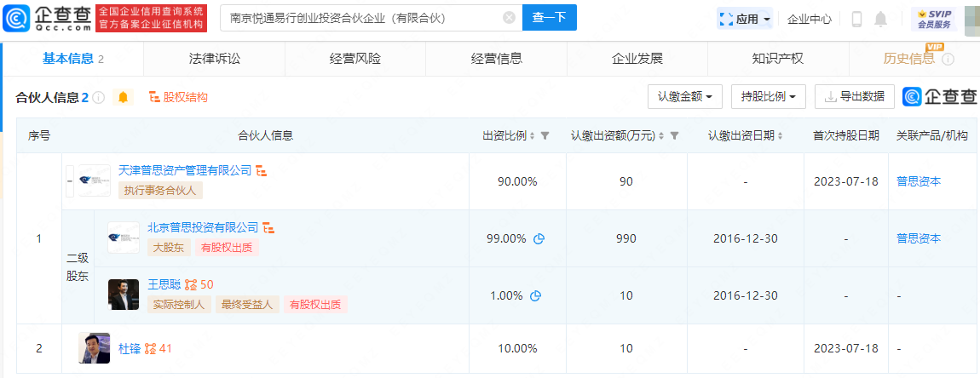Click 2016-12-30 date in 北京普思 row
The width and height of the screenshot is (980, 378).
point(745,238)
